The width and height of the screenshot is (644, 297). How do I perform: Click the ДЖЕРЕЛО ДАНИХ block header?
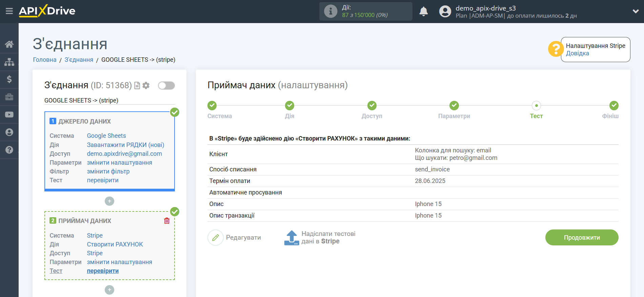(84, 122)
